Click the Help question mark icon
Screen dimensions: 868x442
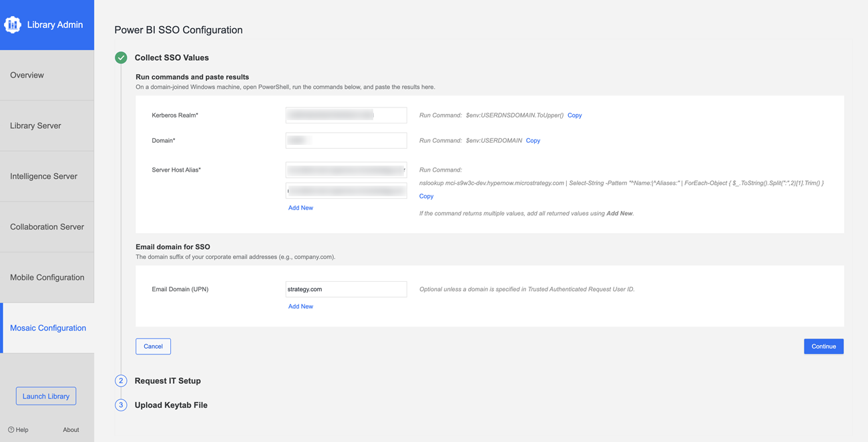(x=11, y=430)
